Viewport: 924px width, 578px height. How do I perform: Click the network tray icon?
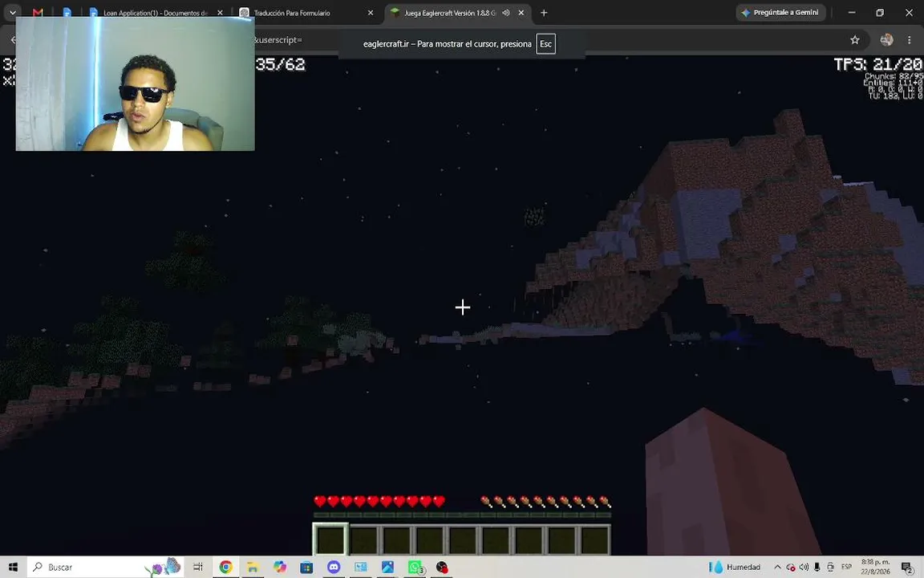click(x=830, y=567)
